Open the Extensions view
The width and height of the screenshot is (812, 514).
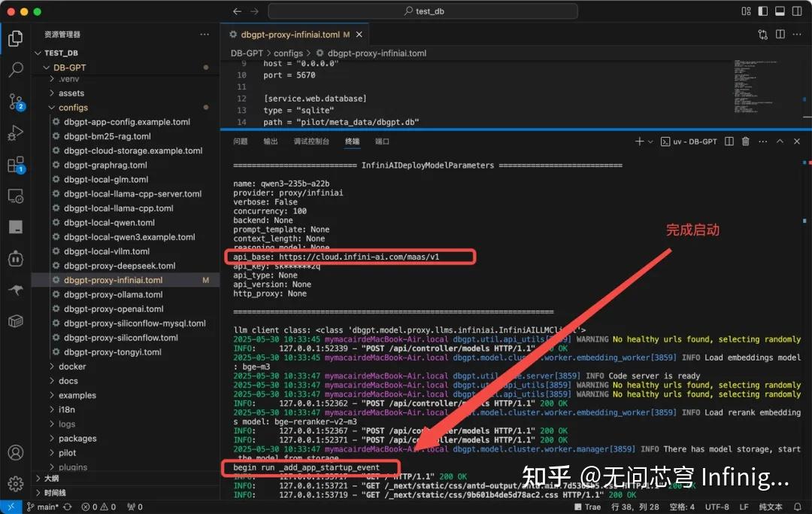point(15,164)
